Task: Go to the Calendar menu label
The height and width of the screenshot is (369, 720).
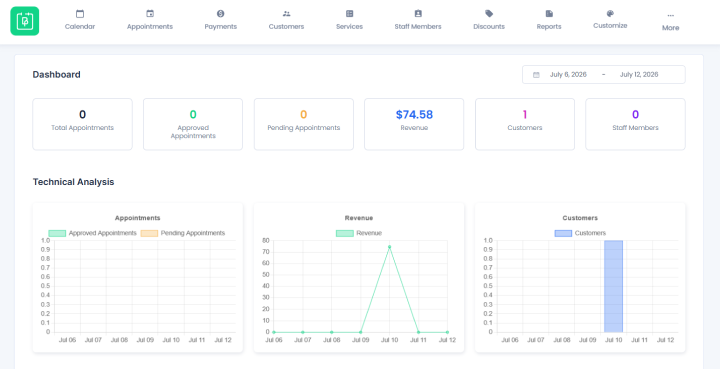Action: 80,27
